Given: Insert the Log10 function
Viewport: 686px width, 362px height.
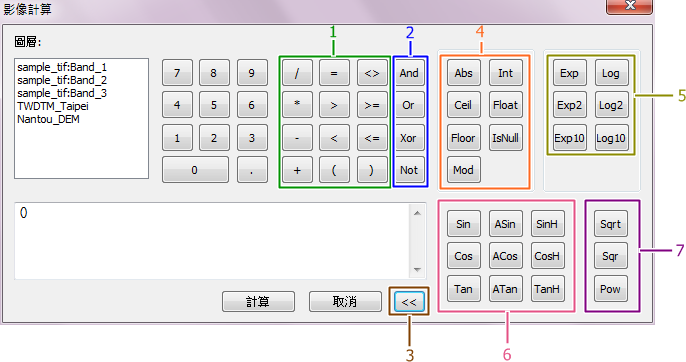Looking at the screenshot, I should (x=611, y=138).
